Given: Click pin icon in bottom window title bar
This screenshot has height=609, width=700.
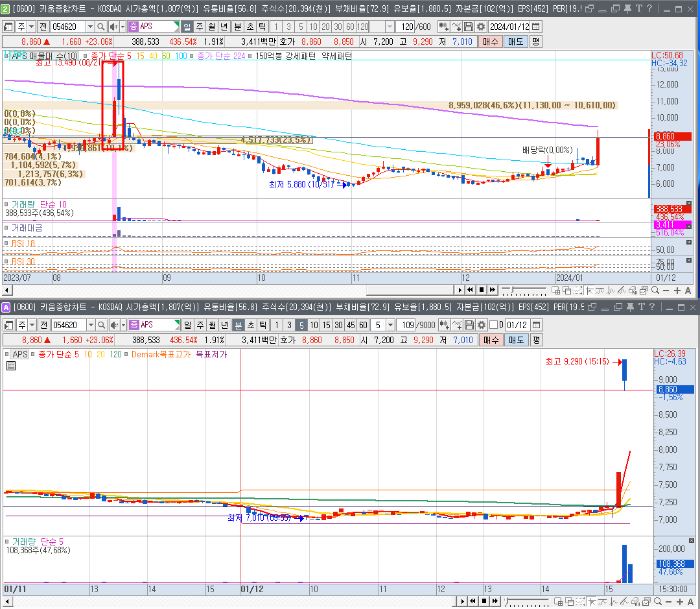Looking at the screenshot, I should [x=630, y=307].
